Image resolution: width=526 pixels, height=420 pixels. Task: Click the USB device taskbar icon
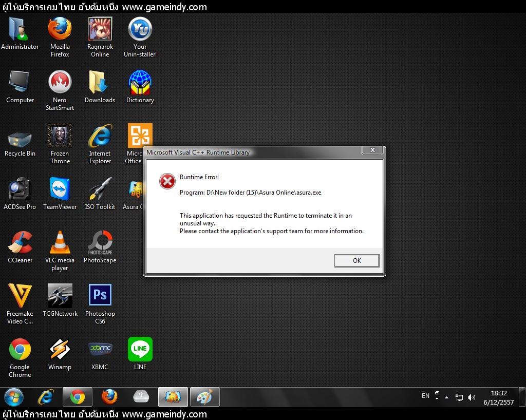141,397
